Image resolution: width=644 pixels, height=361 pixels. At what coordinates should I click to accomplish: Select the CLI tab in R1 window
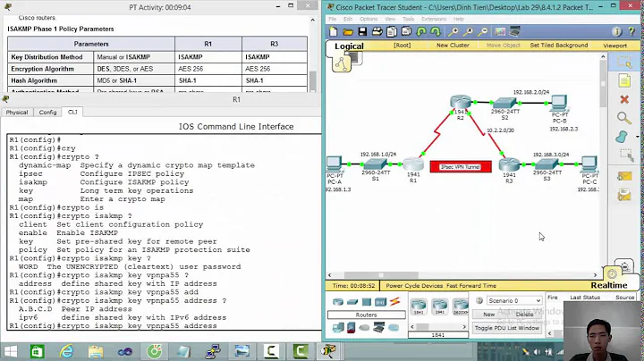click(x=72, y=112)
